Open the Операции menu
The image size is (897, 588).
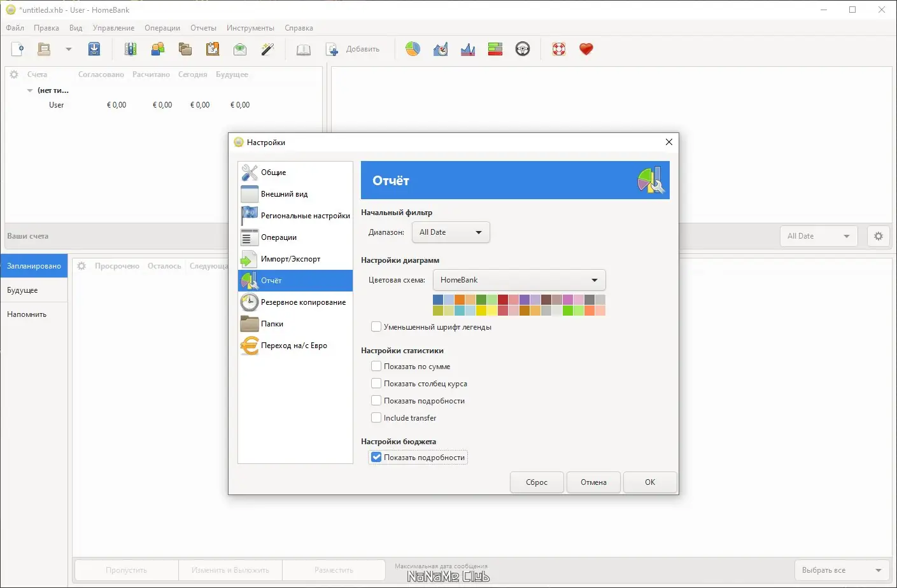point(162,28)
